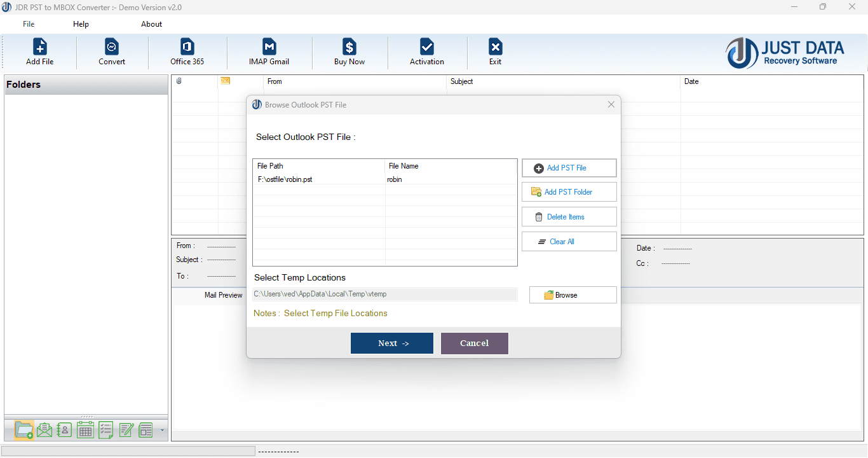The height and width of the screenshot is (458, 868).
Task: Open the File menu
Action: point(28,24)
